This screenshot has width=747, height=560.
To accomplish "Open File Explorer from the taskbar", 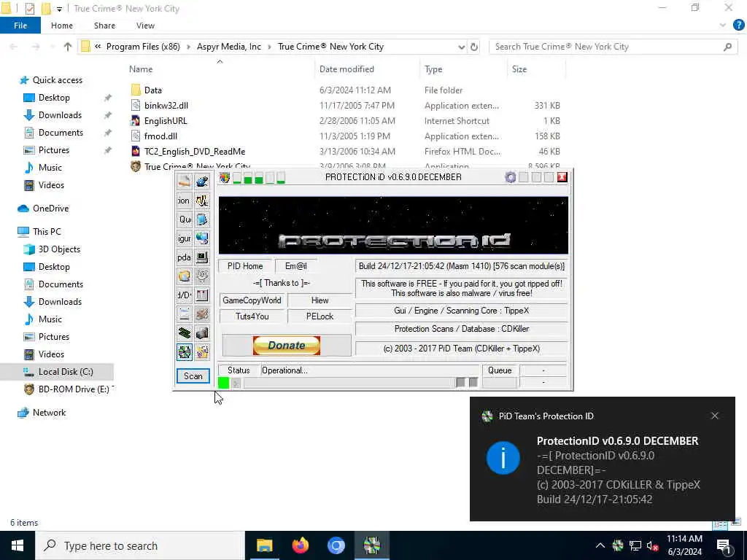I will 264,545.
